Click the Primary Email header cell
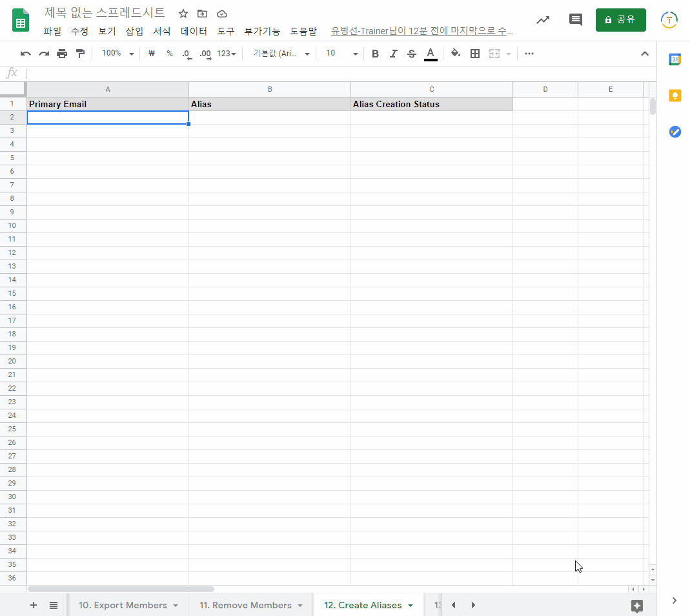690x616 pixels. 108,105
